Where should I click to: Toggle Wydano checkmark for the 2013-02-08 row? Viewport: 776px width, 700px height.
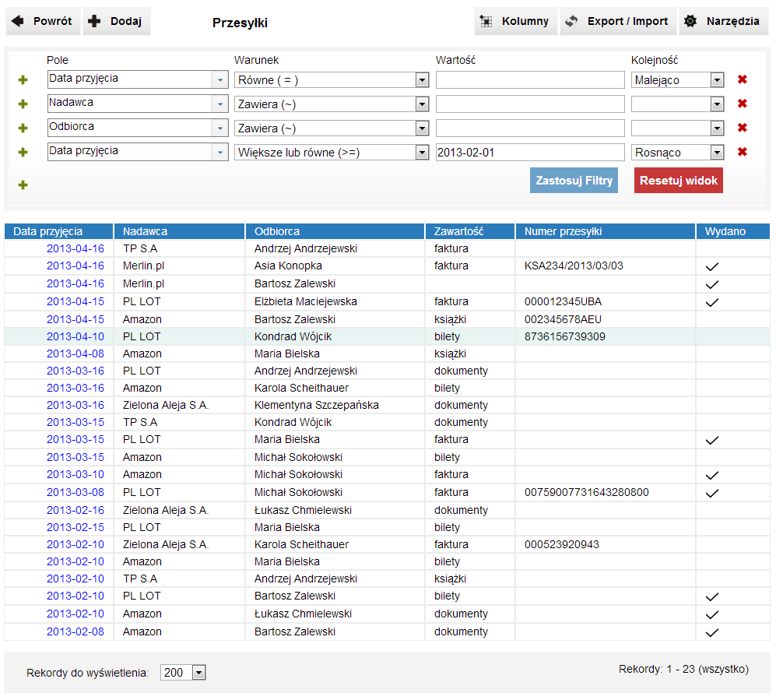(x=711, y=632)
